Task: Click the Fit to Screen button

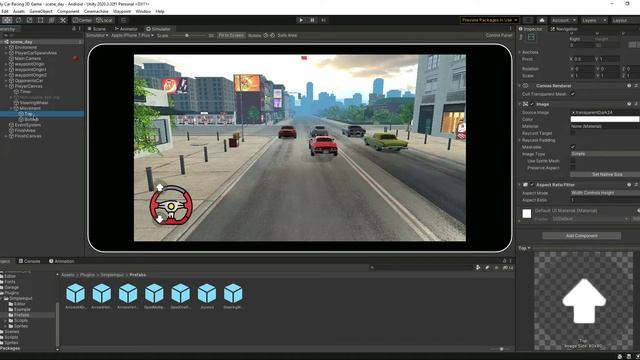Action: [231, 36]
